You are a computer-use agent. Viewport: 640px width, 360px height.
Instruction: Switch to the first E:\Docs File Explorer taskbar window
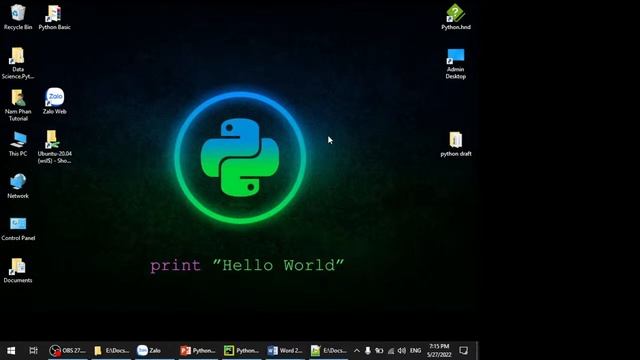pyautogui.click(x=111, y=351)
